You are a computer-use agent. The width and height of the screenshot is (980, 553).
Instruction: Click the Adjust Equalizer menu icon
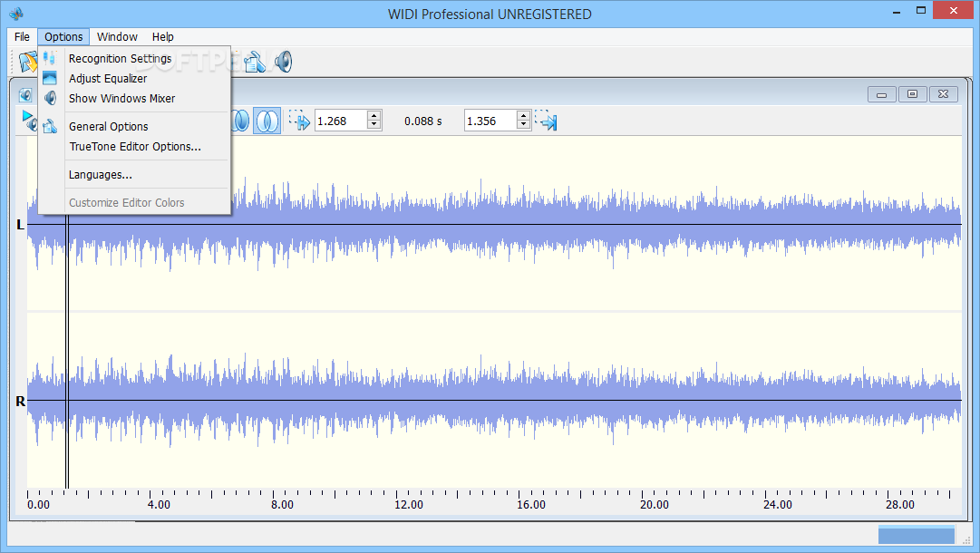[x=49, y=78]
